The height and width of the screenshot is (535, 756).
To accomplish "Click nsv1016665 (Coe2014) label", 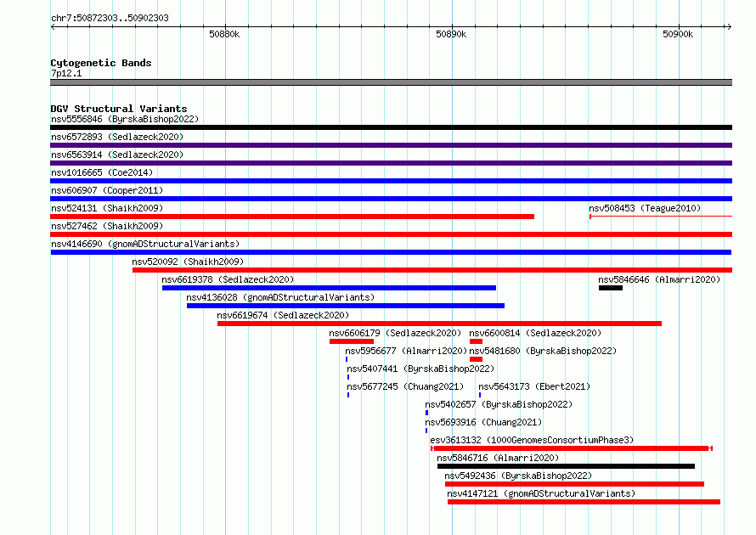I will [x=102, y=172].
